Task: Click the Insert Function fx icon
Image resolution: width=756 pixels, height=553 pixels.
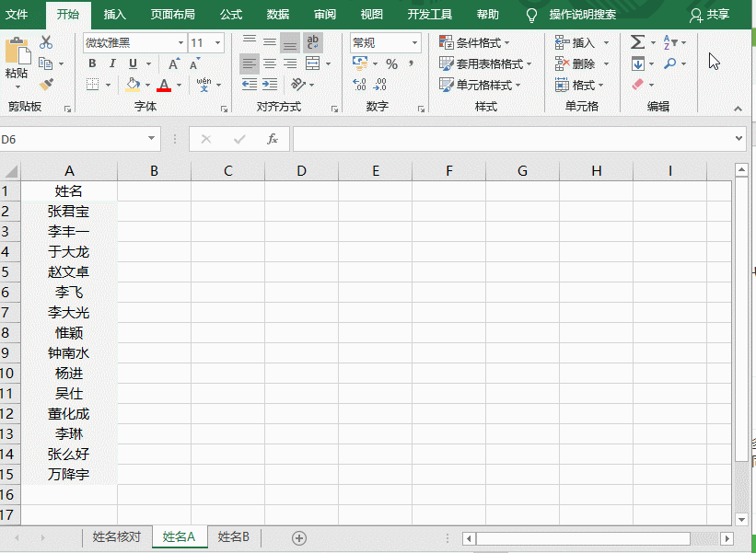Action: tap(272, 139)
